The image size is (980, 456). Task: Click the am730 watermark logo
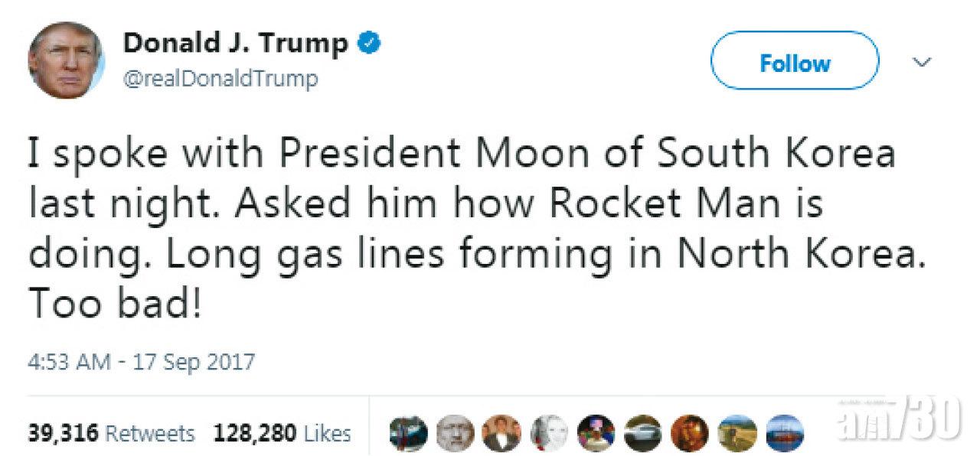(x=901, y=426)
